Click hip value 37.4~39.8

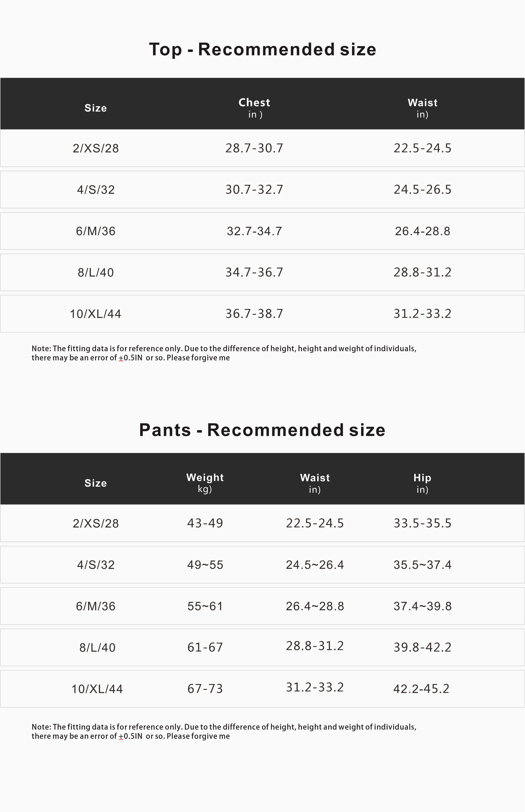[422, 606]
